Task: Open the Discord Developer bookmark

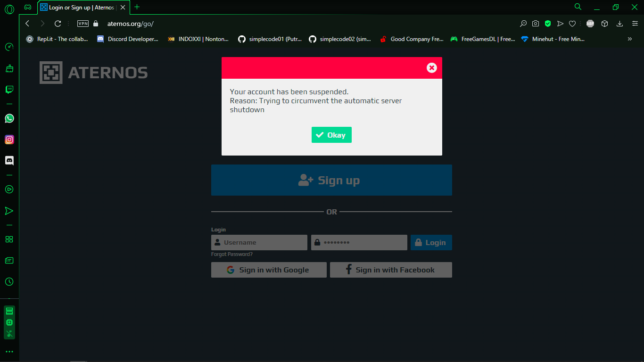Action: click(128, 39)
